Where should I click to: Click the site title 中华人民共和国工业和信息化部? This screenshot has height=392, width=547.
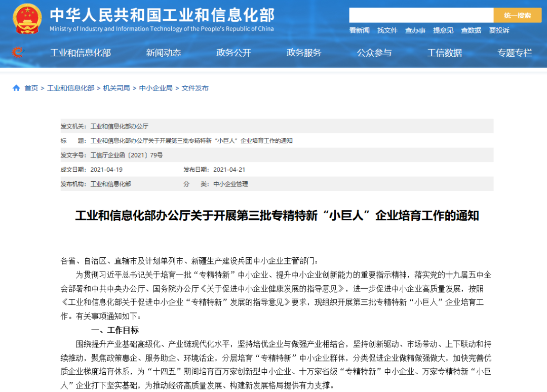162,15
